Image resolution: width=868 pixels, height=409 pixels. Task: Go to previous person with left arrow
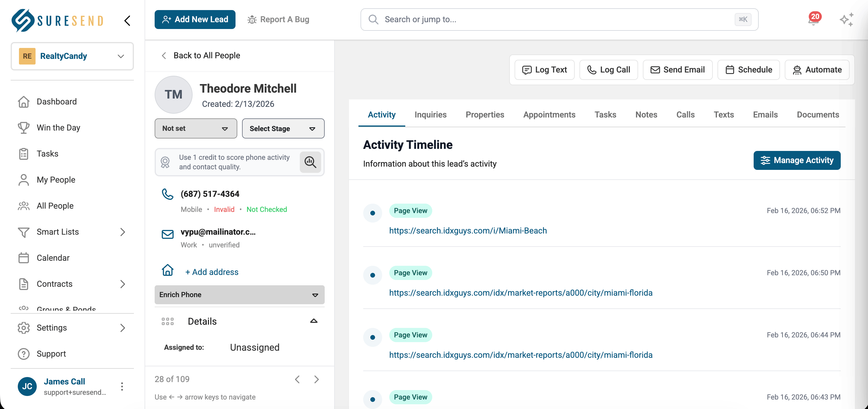click(297, 379)
